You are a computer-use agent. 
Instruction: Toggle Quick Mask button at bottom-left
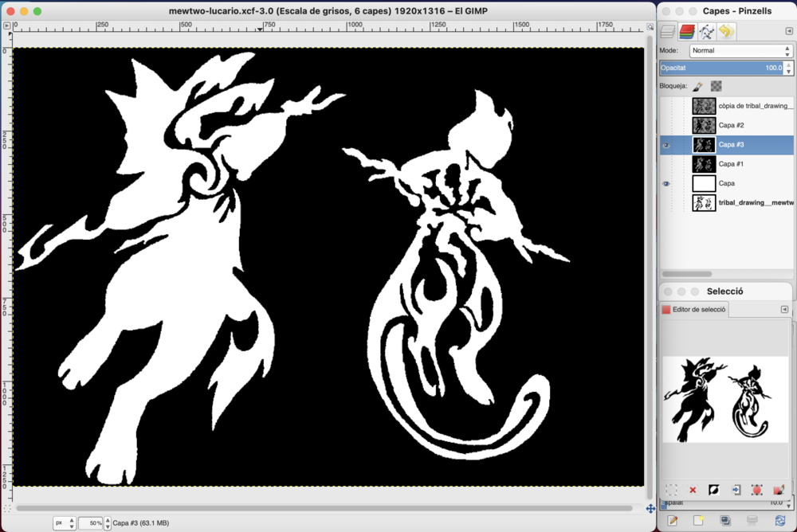click(x=6, y=509)
